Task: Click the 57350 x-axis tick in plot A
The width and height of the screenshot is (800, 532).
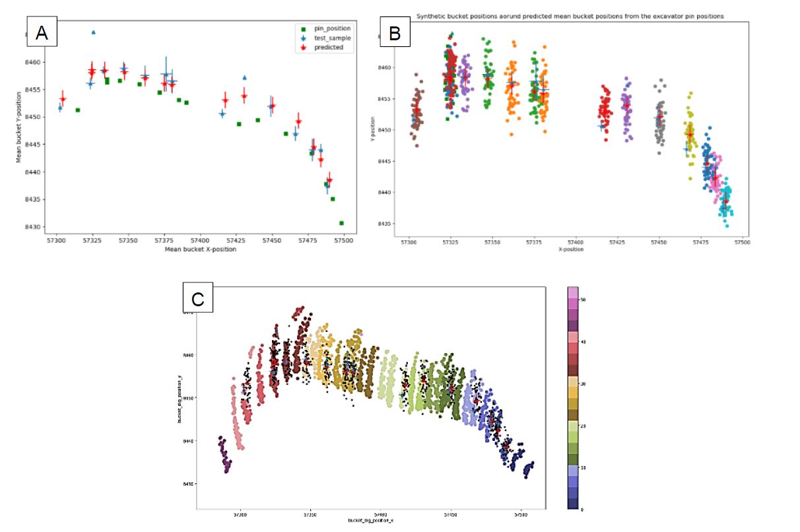Action: [x=129, y=239]
